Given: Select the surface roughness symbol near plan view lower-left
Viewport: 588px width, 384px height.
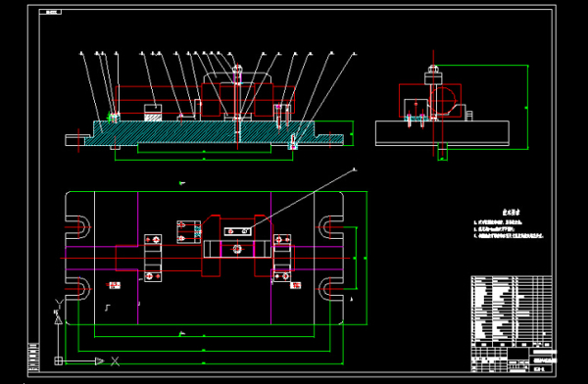Looking at the screenshot, I should (107, 308).
